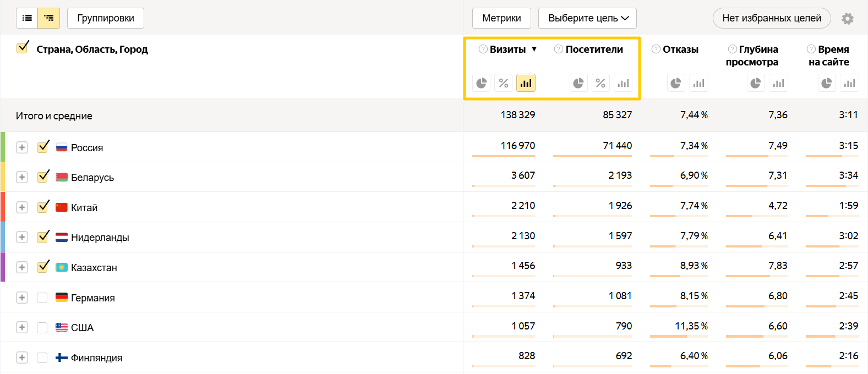Viewport: 868px width, 374px height.
Task: Open the Метрики menu
Action: click(501, 18)
